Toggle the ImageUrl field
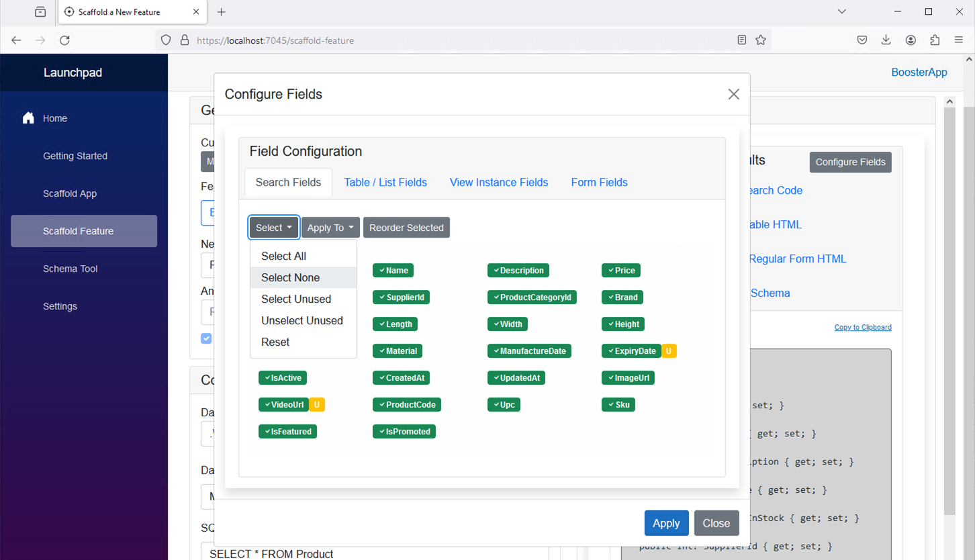The height and width of the screenshot is (560, 975). [628, 378]
